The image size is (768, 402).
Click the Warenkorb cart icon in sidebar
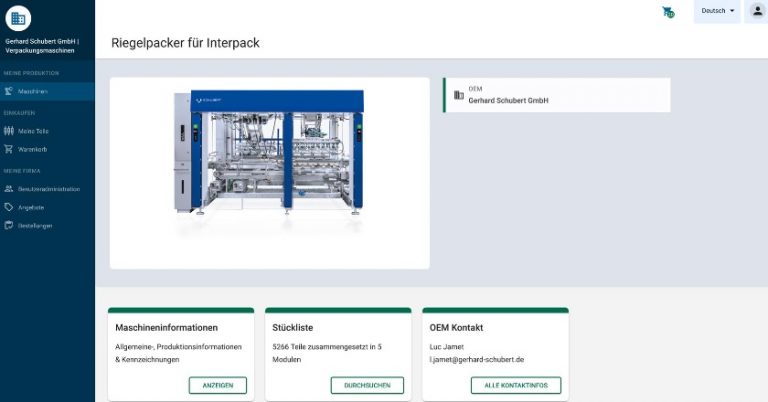tap(9, 149)
